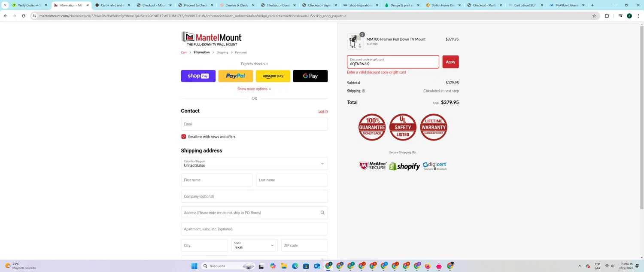This screenshot has height=272, width=644.
Task: Go to Cart breadcrumb link
Action: [184, 52]
